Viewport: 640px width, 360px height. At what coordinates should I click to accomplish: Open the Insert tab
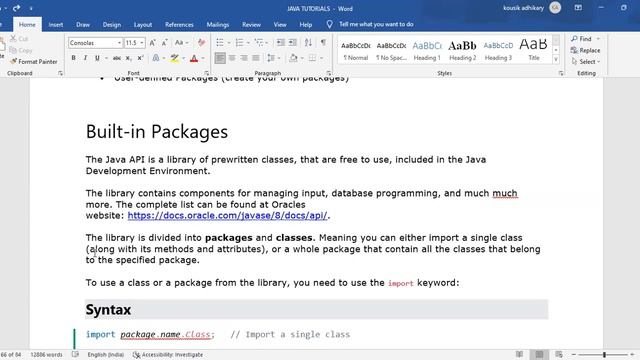56,24
